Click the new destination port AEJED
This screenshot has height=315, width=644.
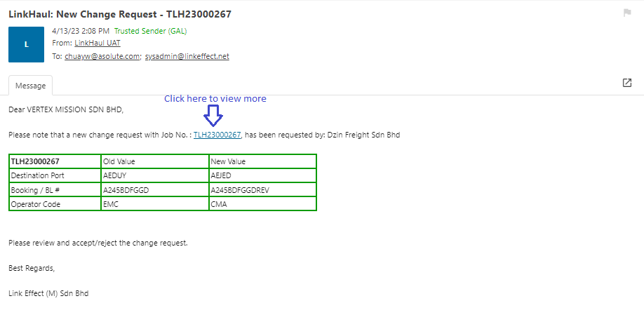220,175
